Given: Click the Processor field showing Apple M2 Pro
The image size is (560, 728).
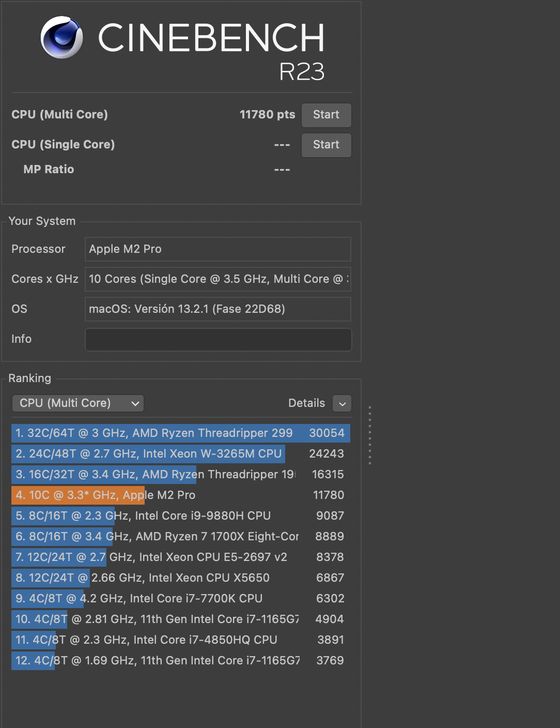Looking at the screenshot, I should [x=218, y=249].
